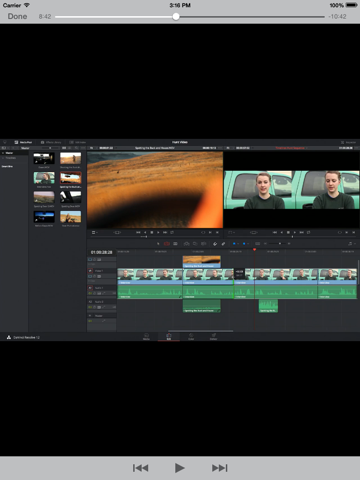
Task: Switch to the Color page icon
Action: 191,336
